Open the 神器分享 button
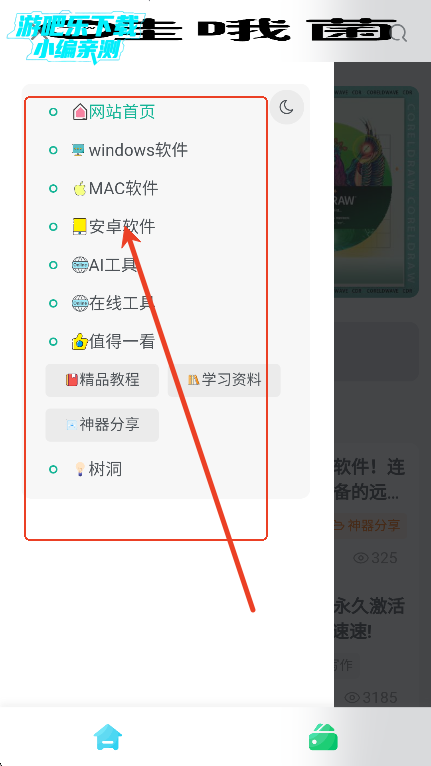The image size is (431, 766). (x=102, y=425)
